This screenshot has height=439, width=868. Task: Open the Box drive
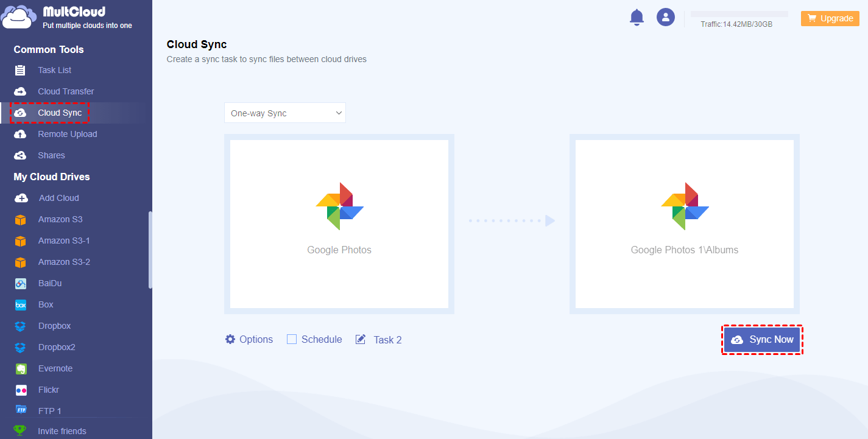pos(46,304)
